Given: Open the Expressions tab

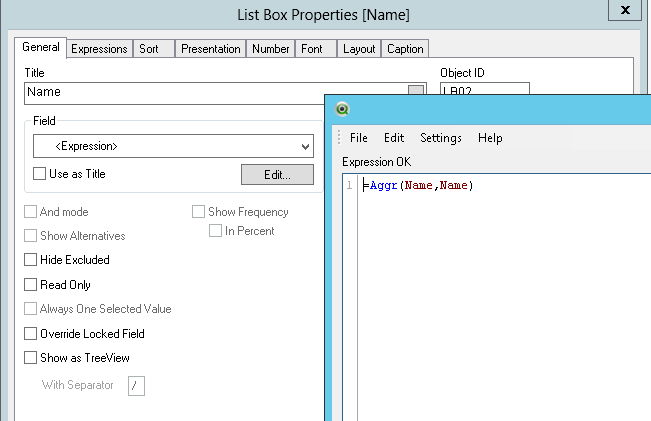Looking at the screenshot, I should click(x=99, y=49).
